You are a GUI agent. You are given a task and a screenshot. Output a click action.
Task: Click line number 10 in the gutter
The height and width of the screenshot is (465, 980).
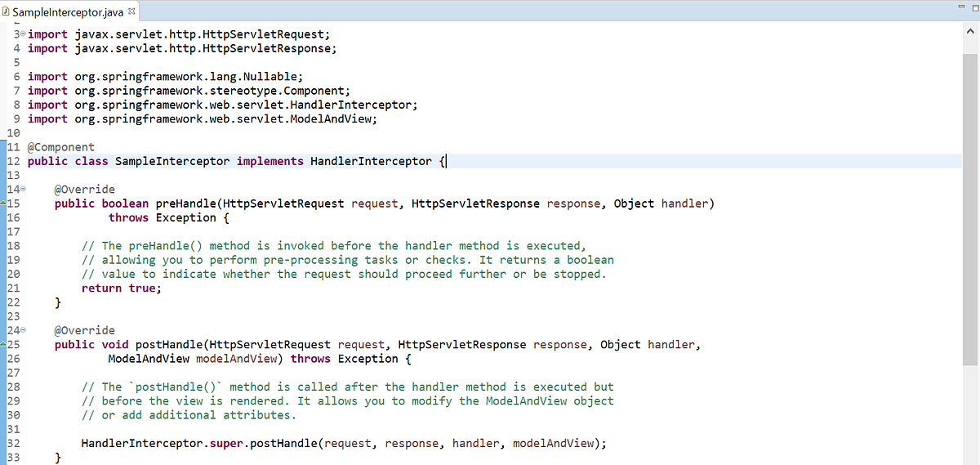[13, 133]
